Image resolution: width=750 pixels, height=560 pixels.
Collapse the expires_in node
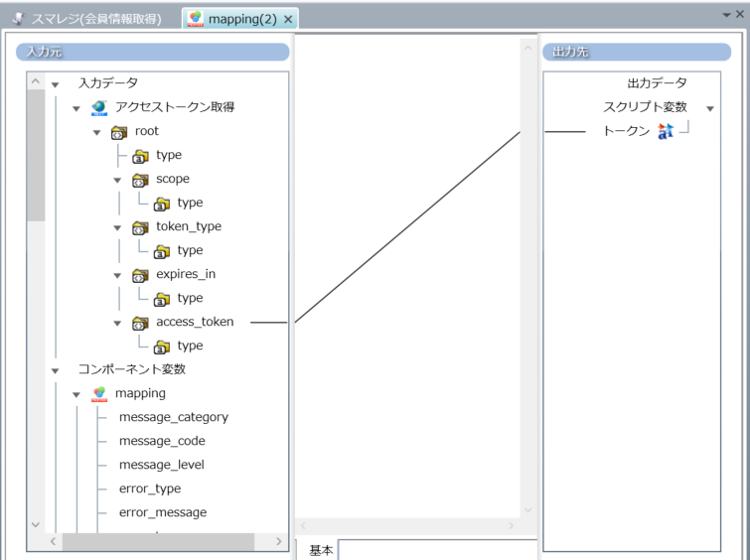click(117, 275)
